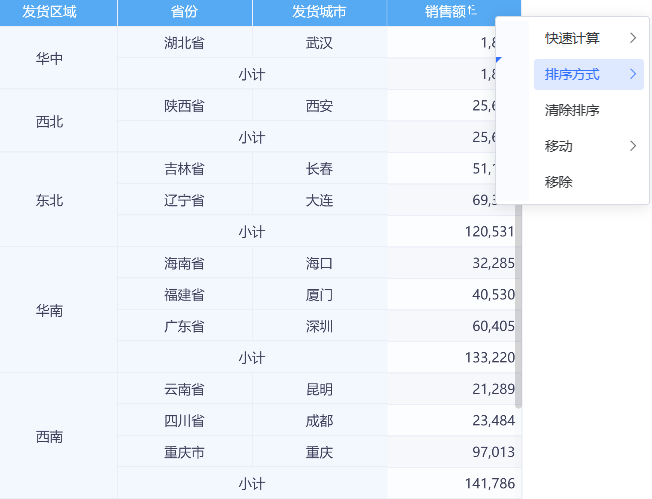This screenshot has height=499, width=652.
Task: Open the 移动 submenu
Action: [589, 146]
